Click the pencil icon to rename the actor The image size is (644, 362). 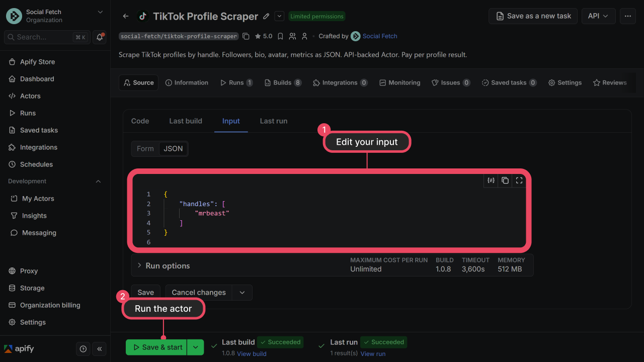tap(267, 16)
